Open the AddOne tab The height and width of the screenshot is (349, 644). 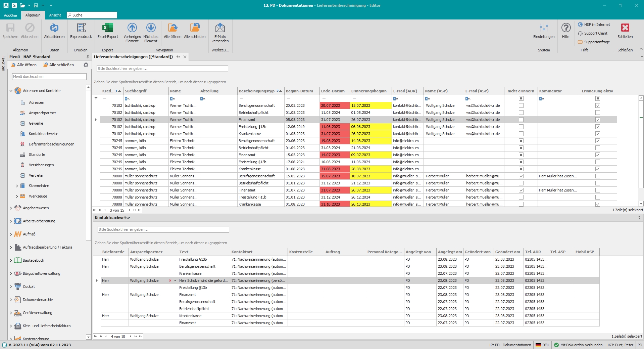coord(10,15)
